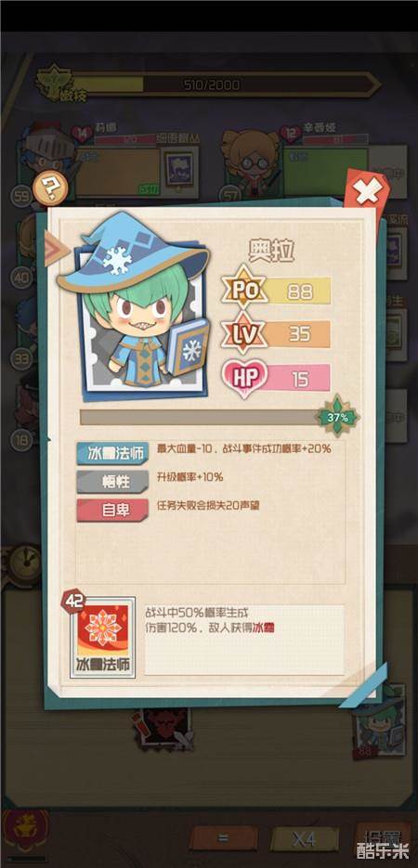Viewport: 418px width, 868px height.
Task: Tap the level 42 hexagon badge
Action: pyautogui.click(x=73, y=601)
